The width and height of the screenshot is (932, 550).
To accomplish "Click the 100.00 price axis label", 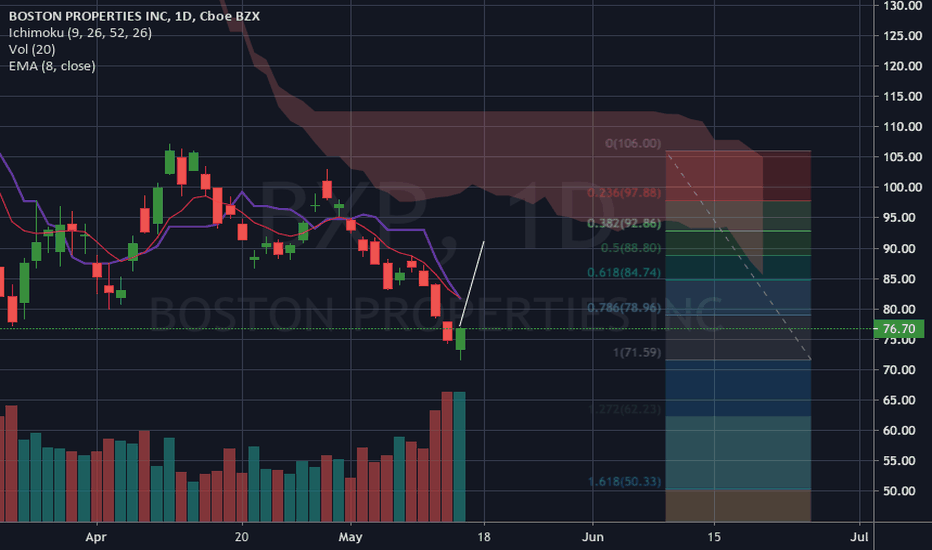I will point(902,187).
